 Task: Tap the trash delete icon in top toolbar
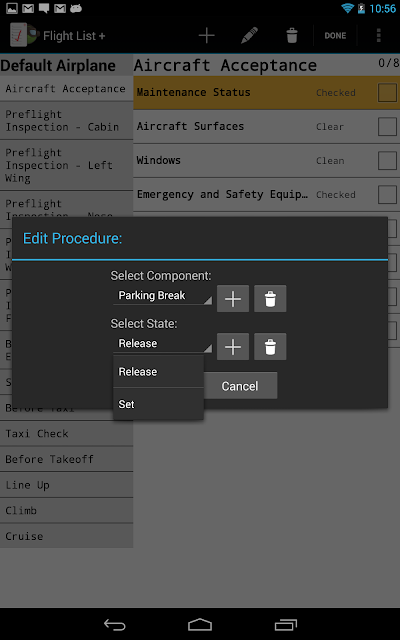click(x=292, y=36)
